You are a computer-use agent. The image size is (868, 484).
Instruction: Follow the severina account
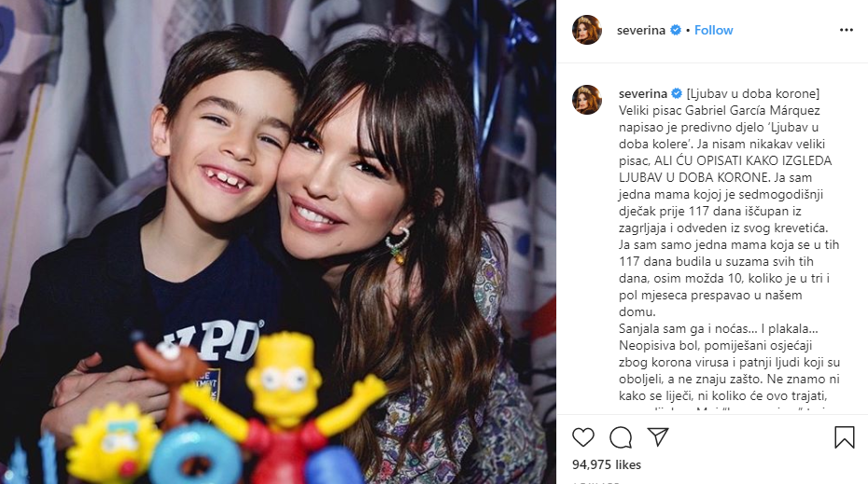point(714,30)
